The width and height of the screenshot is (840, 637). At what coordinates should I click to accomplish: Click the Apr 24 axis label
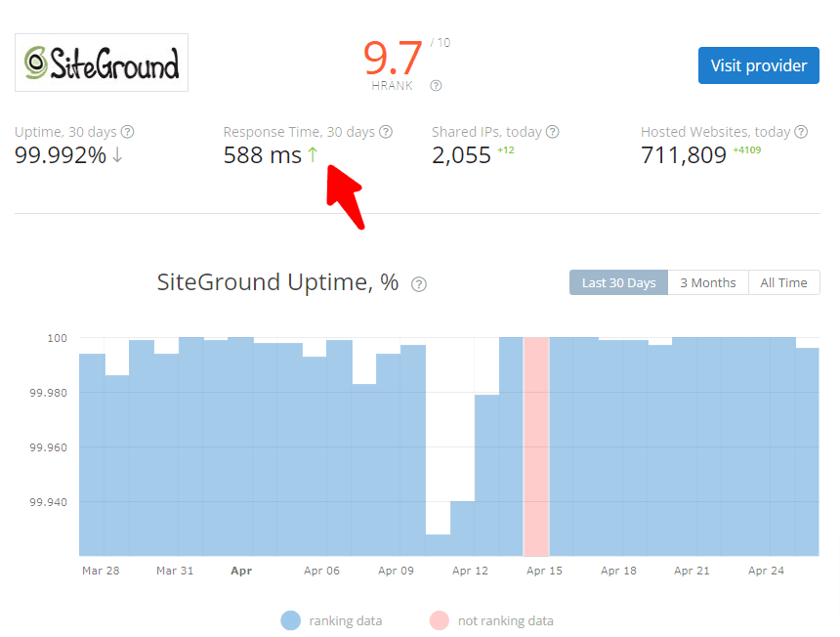point(766,571)
